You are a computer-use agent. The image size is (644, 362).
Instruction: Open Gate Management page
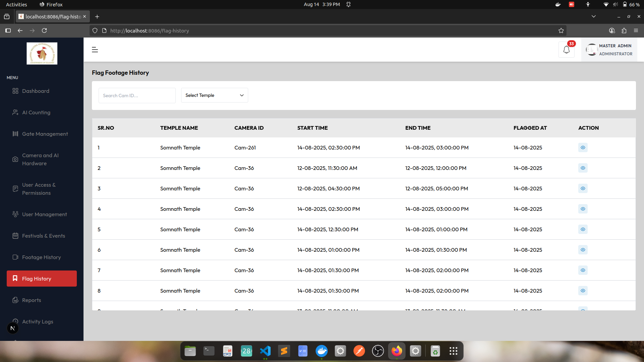45,134
